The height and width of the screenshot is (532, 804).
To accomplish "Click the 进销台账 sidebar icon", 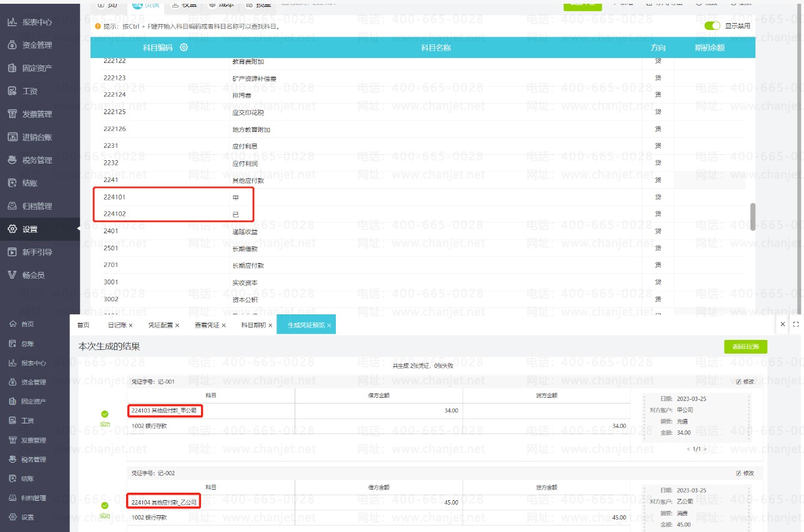I will pos(12,137).
